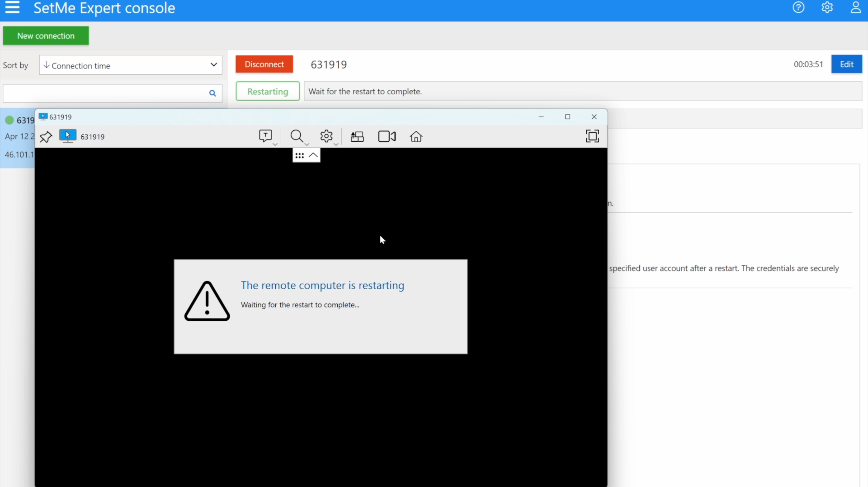Expand the chat tool dropdown arrow
The height and width of the screenshot is (487, 868).
point(275,144)
